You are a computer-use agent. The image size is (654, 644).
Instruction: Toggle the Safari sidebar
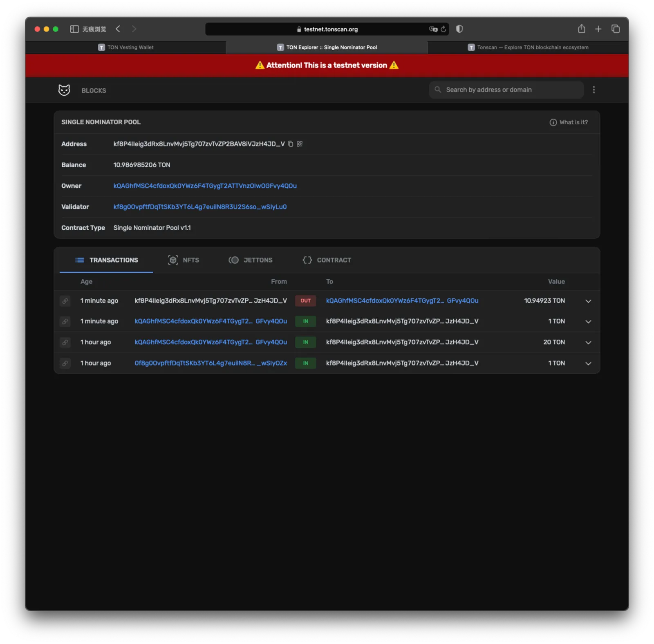click(74, 29)
